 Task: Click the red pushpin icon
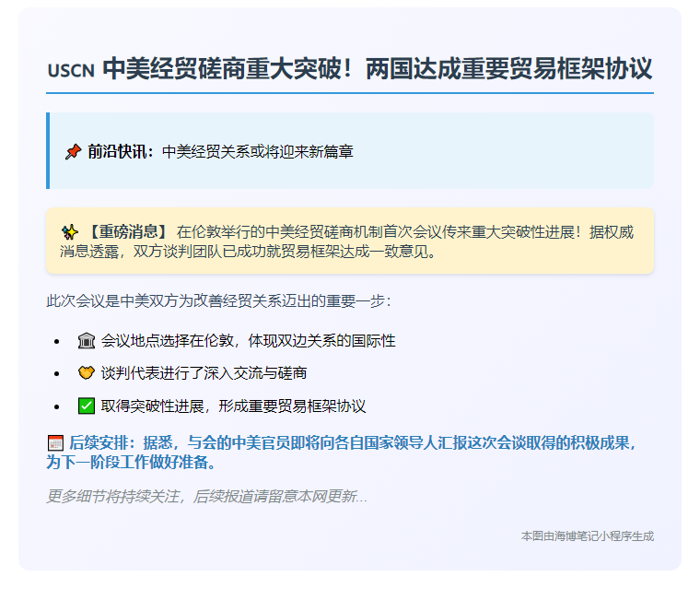(74, 151)
